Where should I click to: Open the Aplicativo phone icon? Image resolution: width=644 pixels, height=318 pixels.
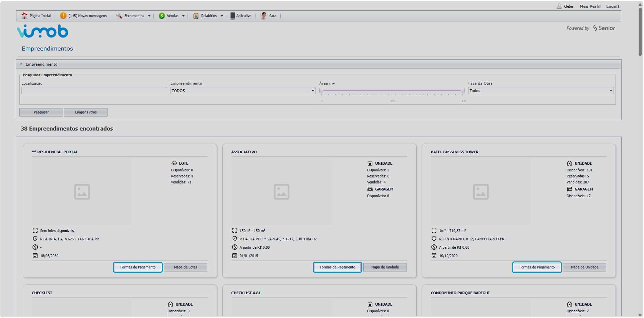tap(233, 16)
